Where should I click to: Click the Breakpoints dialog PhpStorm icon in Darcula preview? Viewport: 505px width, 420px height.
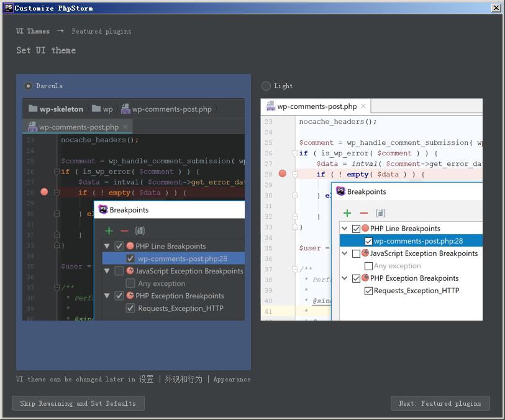tap(103, 209)
